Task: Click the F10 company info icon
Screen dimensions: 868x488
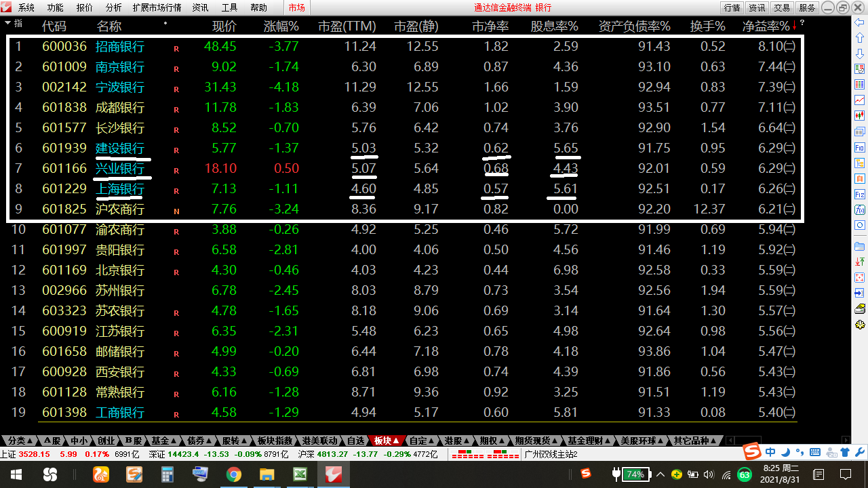Action: point(860,147)
